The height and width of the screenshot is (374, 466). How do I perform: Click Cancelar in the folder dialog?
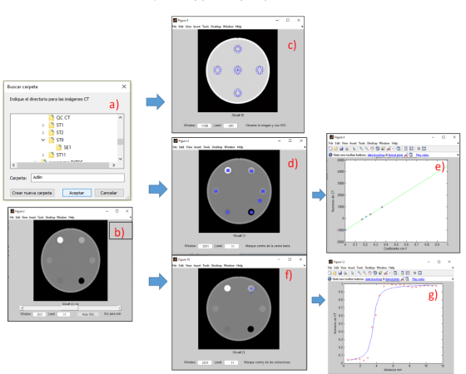pyautogui.click(x=109, y=193)
